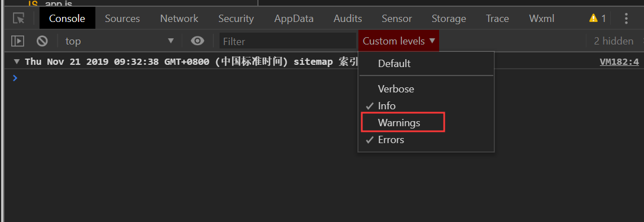The width and height of the screenshot is (644, 222).
Task: Show the console sidebar panel icon
Action: tap(17, 41)
